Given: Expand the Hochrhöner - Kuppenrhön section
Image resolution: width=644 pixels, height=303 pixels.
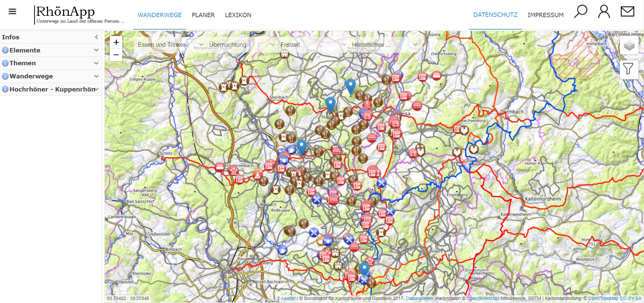Looking at the screenshot, I should click(96, 89).
